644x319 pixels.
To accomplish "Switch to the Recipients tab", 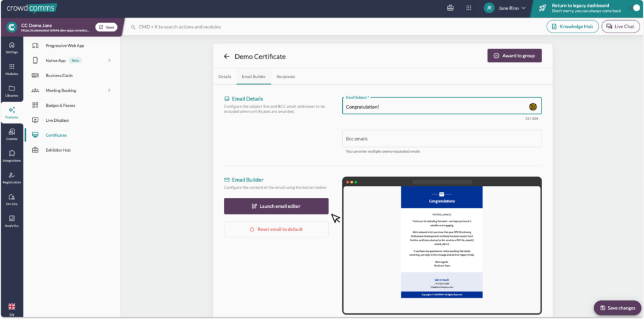I will (286, 77).
